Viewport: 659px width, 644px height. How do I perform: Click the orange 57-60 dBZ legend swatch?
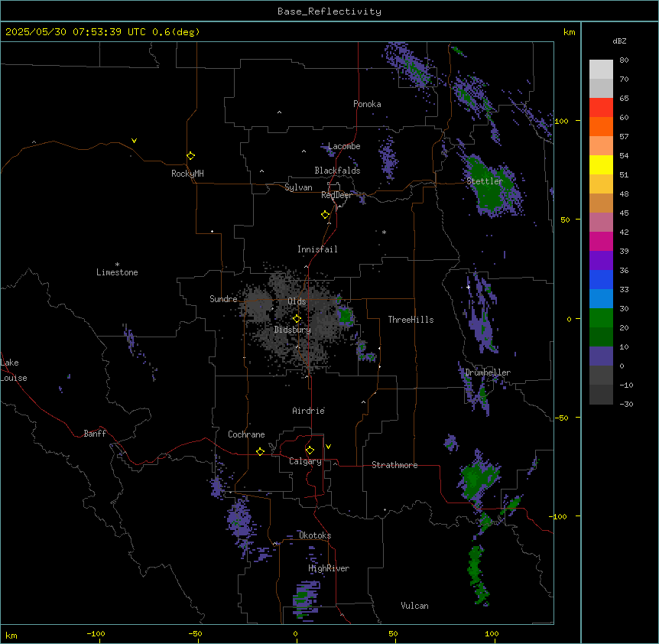click(x=601, y=126)
